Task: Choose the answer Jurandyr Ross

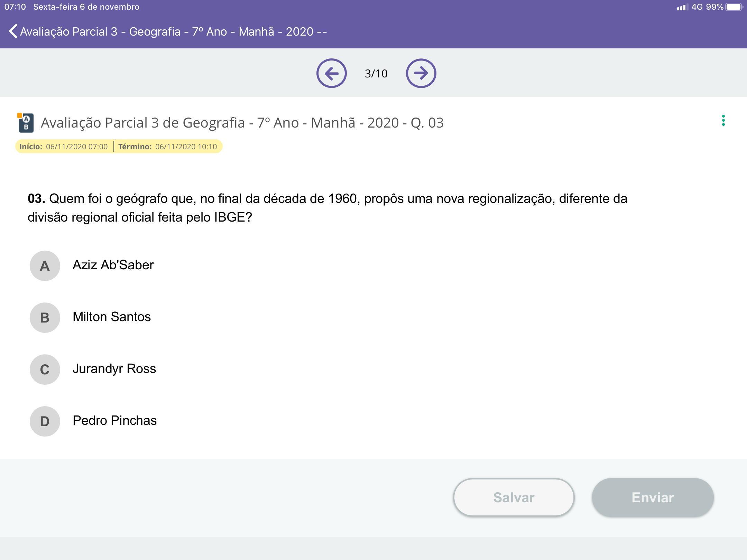Action: click(114, 369)
